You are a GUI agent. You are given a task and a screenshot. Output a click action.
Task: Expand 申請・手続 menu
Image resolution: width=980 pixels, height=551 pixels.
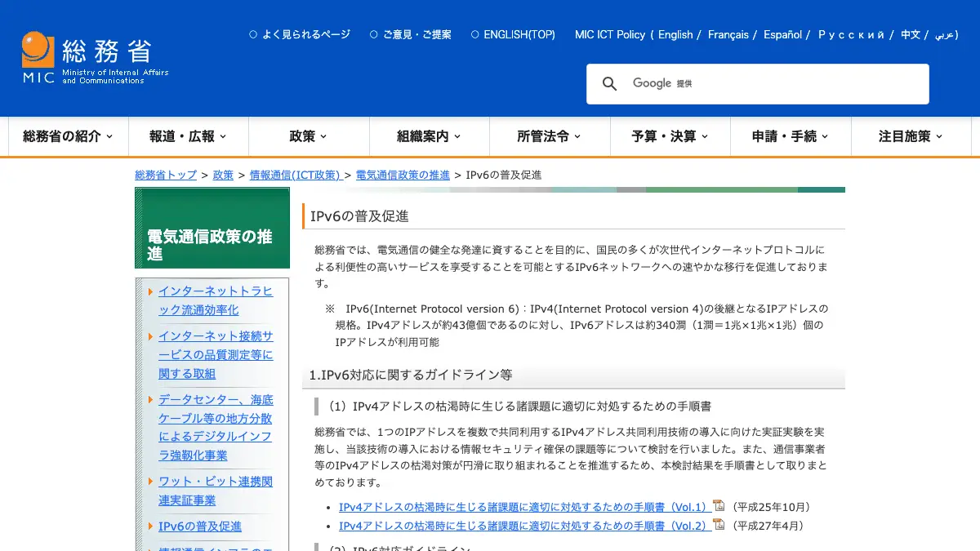[x=791, y=136]
